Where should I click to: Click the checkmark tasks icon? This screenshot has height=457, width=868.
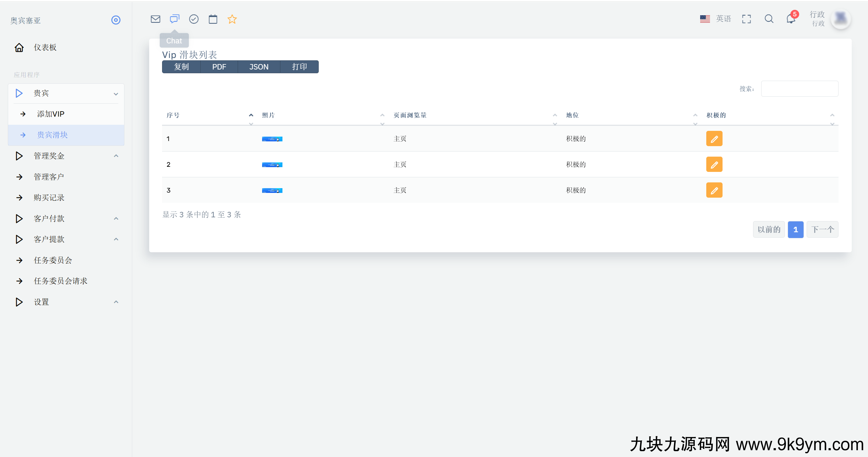[x=194, y=19]
